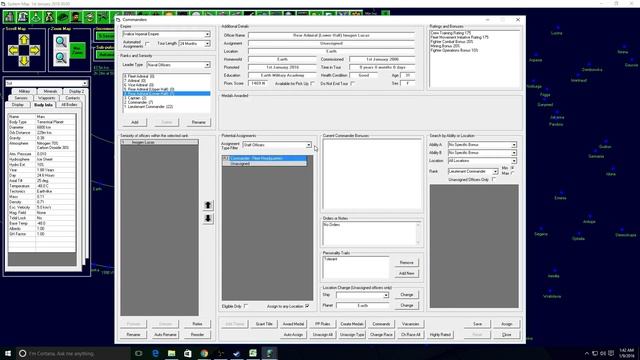Toggle Available for Pick Up checkbox
640x360 pixels.
[312, 83]
